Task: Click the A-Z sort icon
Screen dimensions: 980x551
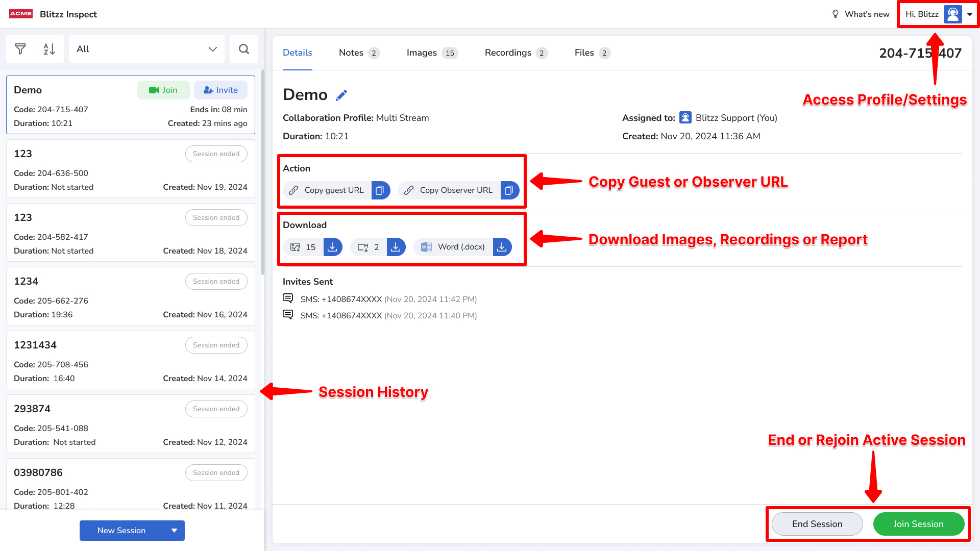Action: coord(49,49)
